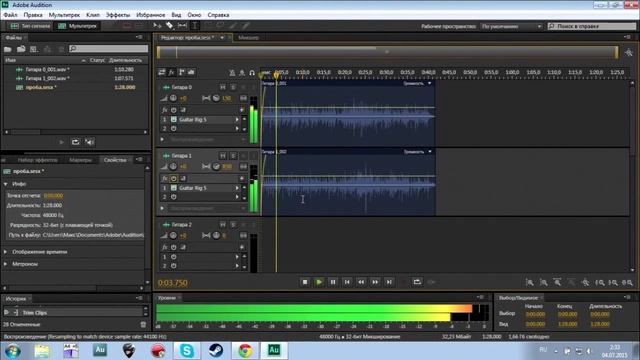Click the Files panel search field
640x360 pixels.
click(x=109, y=49)
